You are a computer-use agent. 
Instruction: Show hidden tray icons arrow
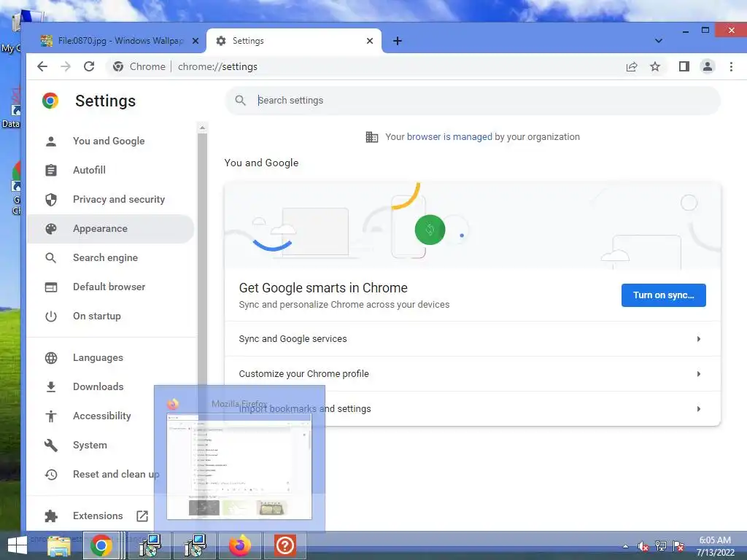click(625, 546)
